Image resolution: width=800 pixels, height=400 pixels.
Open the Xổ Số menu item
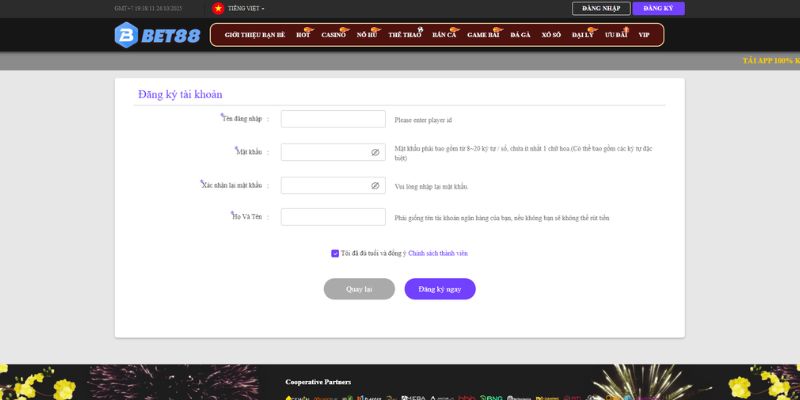click(x=551, y=35)
